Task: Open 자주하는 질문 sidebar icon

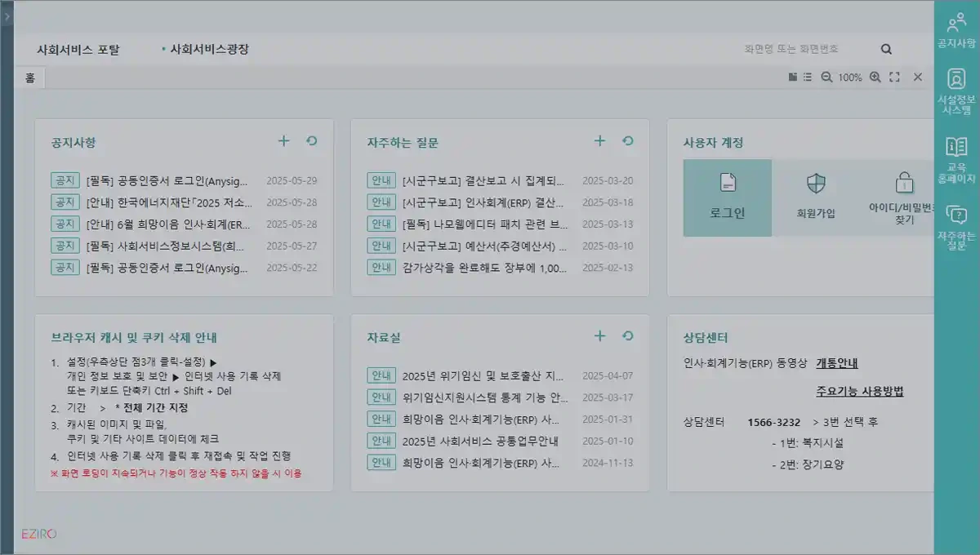Action: pyautogui.click(x=956, y=228)
